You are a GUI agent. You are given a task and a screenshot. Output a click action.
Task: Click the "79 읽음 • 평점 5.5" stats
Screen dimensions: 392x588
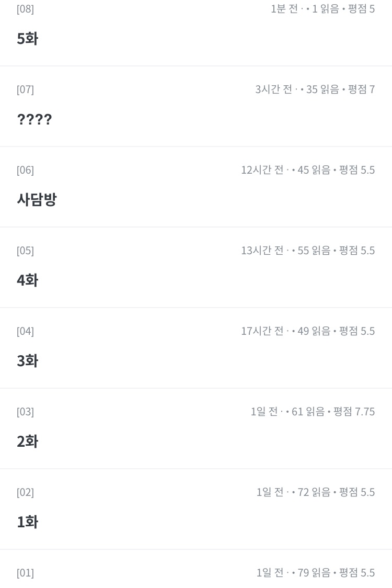tap(336, 573)
